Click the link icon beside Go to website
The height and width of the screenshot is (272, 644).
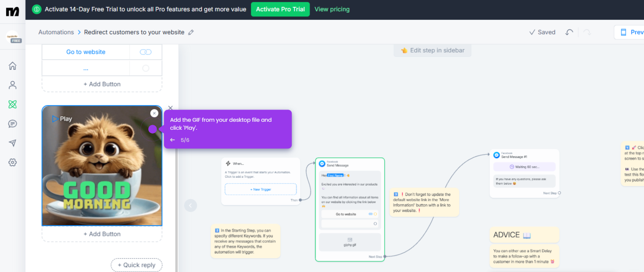146,52
